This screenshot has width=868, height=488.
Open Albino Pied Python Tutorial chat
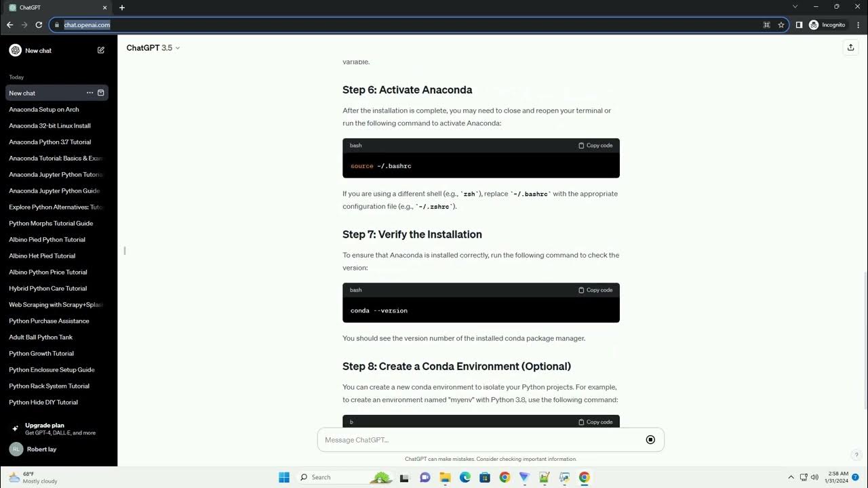[x=57, y=239]
